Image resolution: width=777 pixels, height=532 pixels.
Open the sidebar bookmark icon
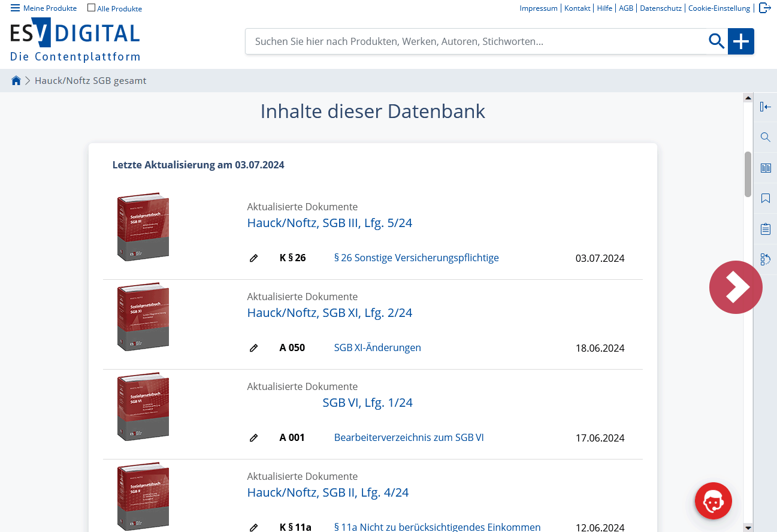point(765,198)
